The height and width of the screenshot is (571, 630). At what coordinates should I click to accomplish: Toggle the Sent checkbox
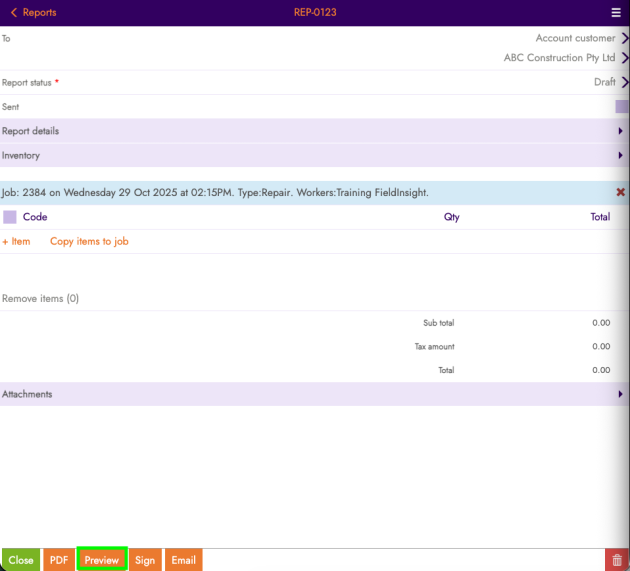click(x=621, y=107)
